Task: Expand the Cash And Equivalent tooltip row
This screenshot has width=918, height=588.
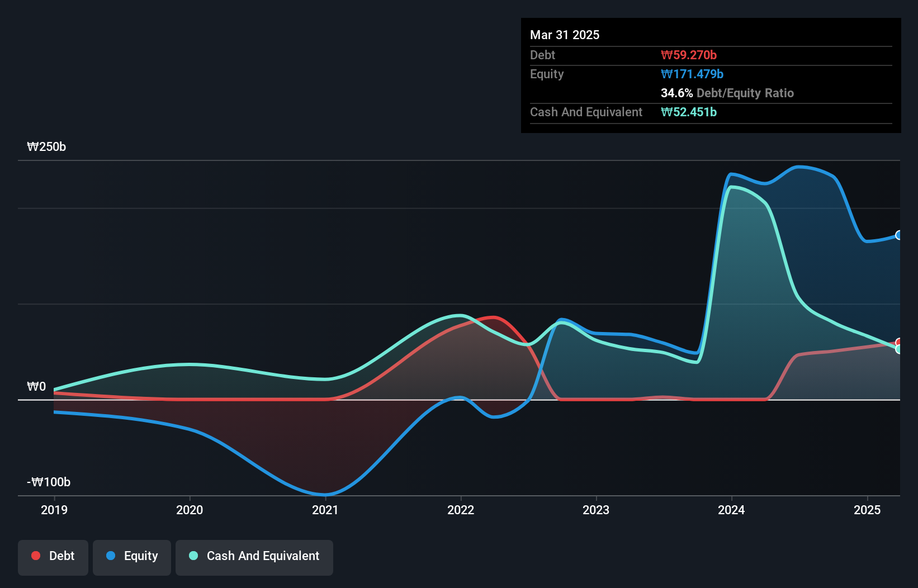Action: 586,112
